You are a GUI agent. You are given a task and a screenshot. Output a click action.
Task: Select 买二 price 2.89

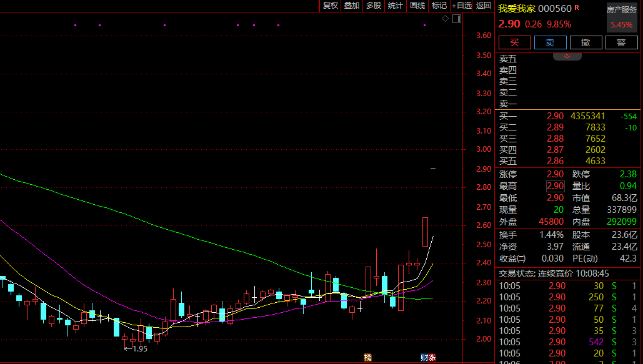click(556, 127)
